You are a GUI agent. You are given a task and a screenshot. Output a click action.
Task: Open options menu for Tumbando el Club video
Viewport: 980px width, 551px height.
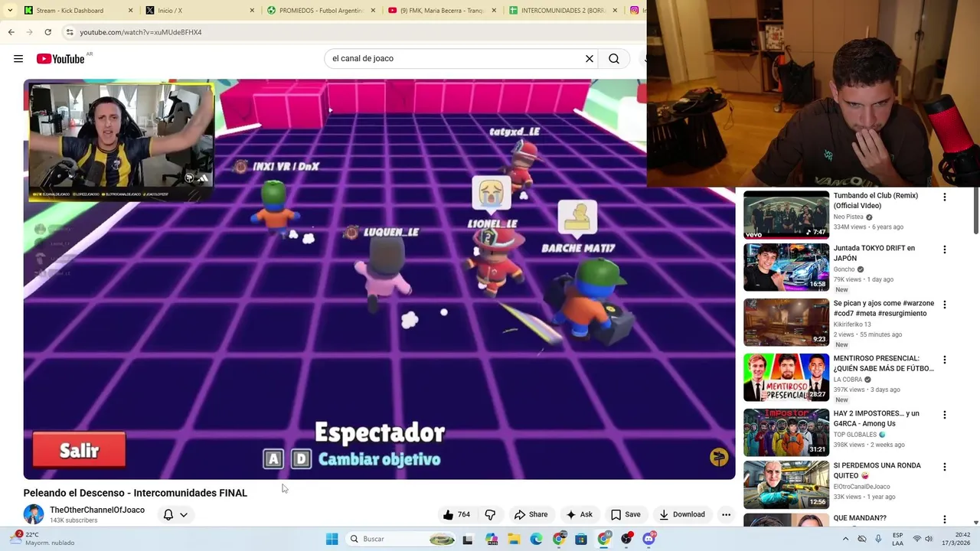tap(944, 197)
